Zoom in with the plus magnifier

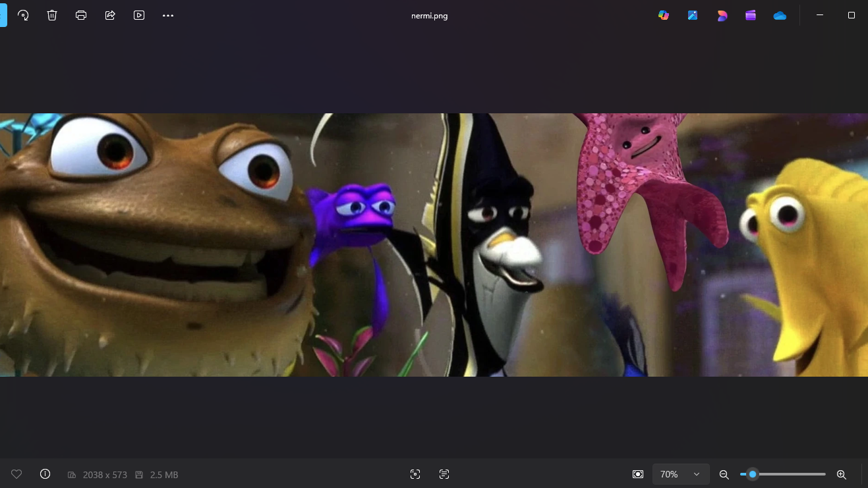click(841, 474)
